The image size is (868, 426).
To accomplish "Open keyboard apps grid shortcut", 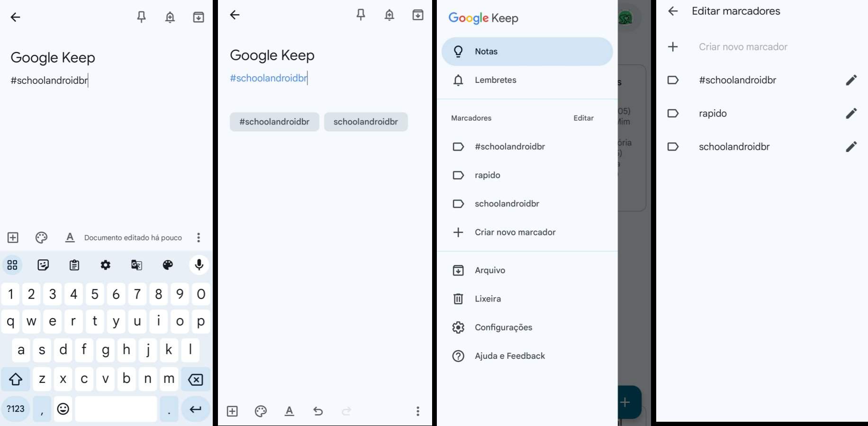I will [x=12, y=265].
